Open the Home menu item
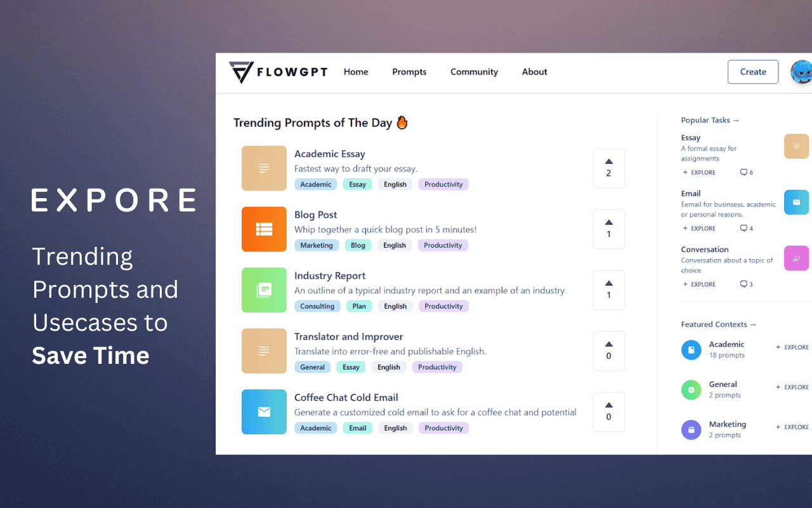The image size is (812, 508). point(356,72)
